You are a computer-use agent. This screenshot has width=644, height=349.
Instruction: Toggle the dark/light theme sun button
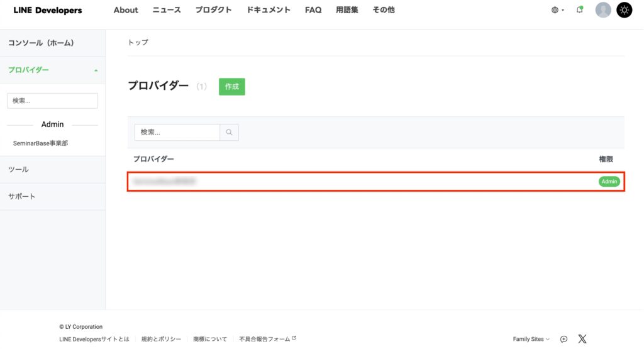point(624,10)
